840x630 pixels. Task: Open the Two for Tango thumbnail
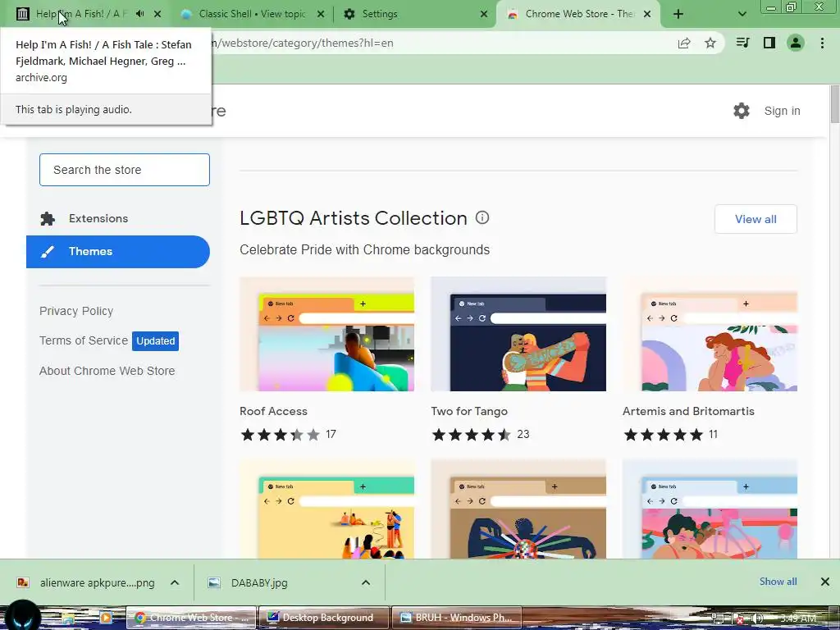tap(518, 334)
